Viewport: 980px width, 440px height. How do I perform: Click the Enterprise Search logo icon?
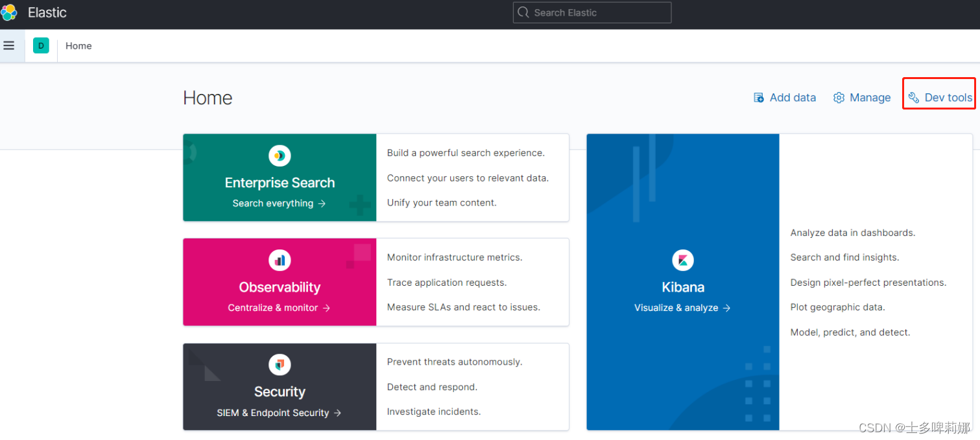(x=280, y=156)
